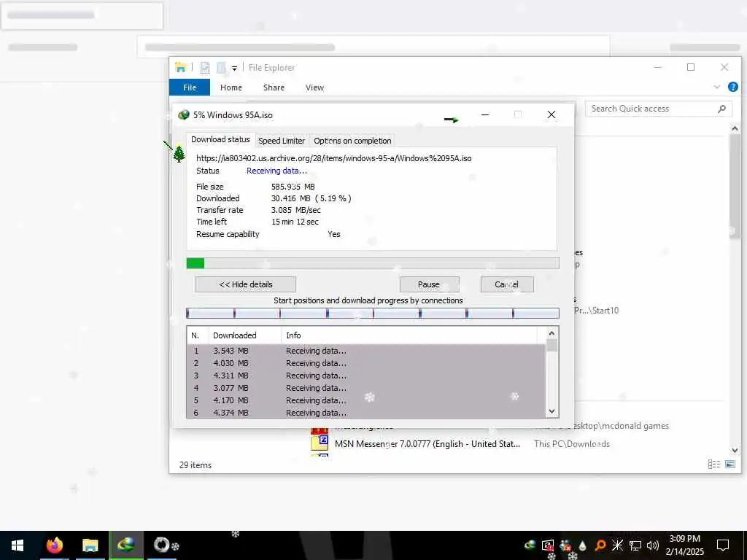Cancel the Windows 95A.iso download
The height and width of the screenshot is (560, 747).
click(x=507, y=284)
